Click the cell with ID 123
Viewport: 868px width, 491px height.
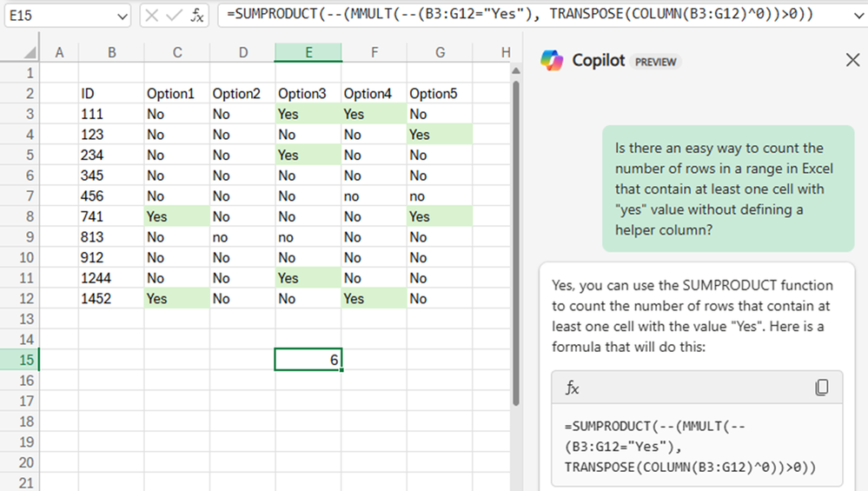point(111,135)
